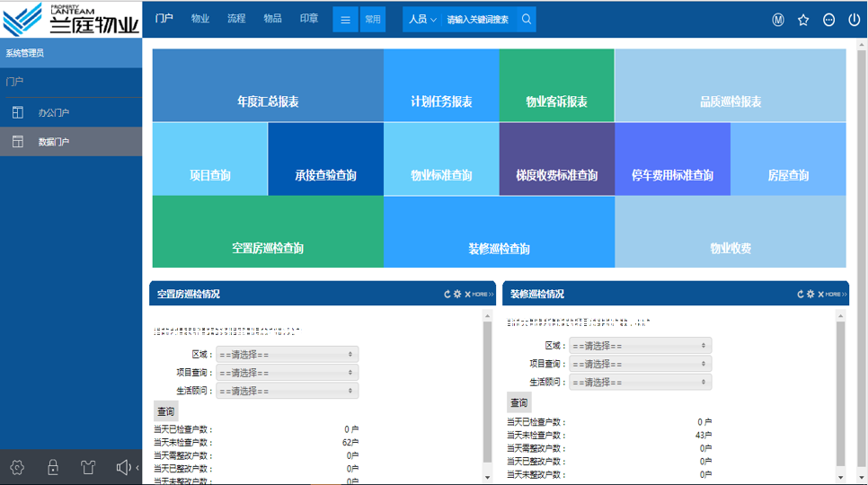Open 生活顾问 dropdown in 装修巡检情况
Screen dimensions: 868x485
(x=641, y=382)
